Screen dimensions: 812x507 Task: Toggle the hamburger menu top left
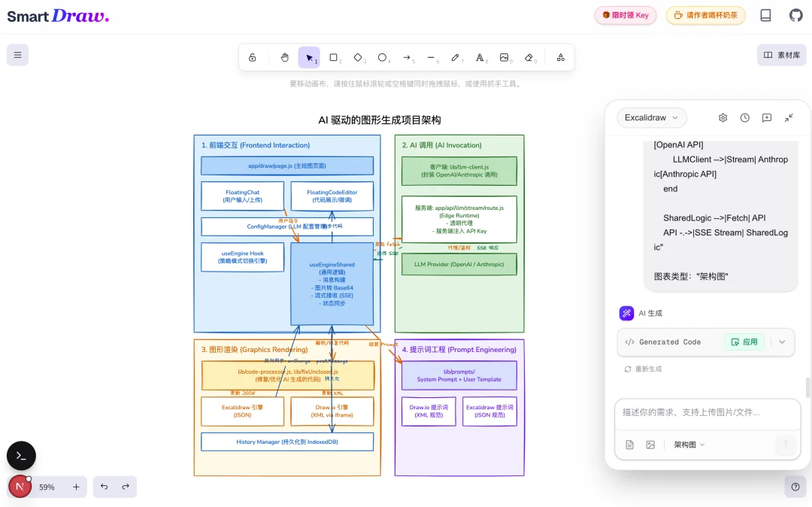point(17,54)
